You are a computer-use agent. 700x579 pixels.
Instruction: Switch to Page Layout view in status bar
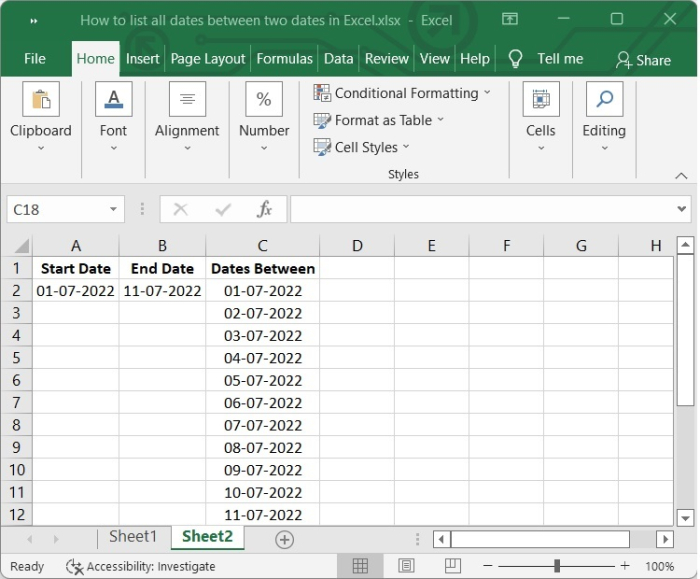(x=407, y=566)
